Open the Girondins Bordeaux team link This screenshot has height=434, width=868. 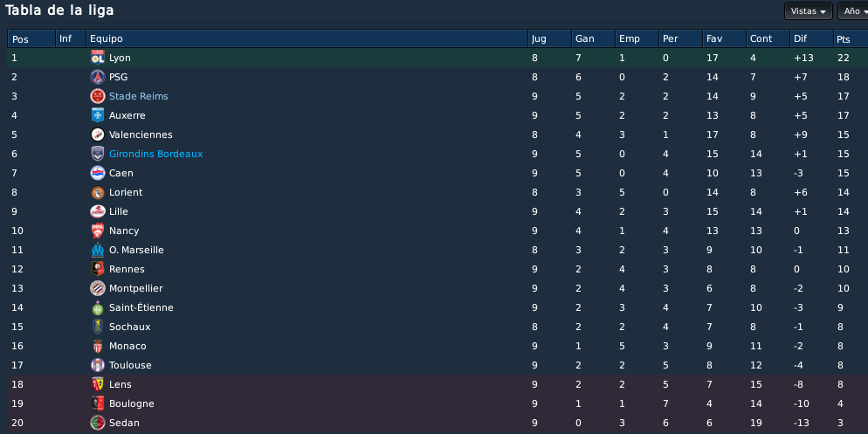pyautogui.click(x=155, y=154)
